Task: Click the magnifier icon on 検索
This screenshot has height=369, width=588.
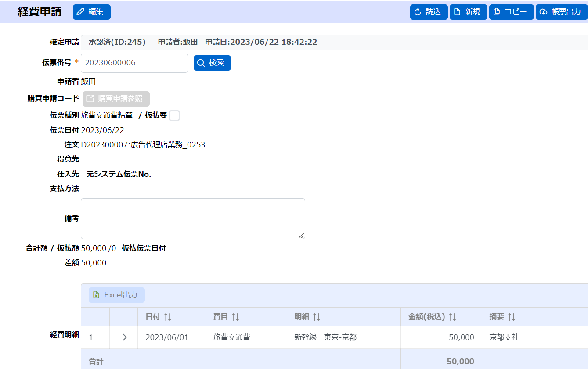Action: 201,63
